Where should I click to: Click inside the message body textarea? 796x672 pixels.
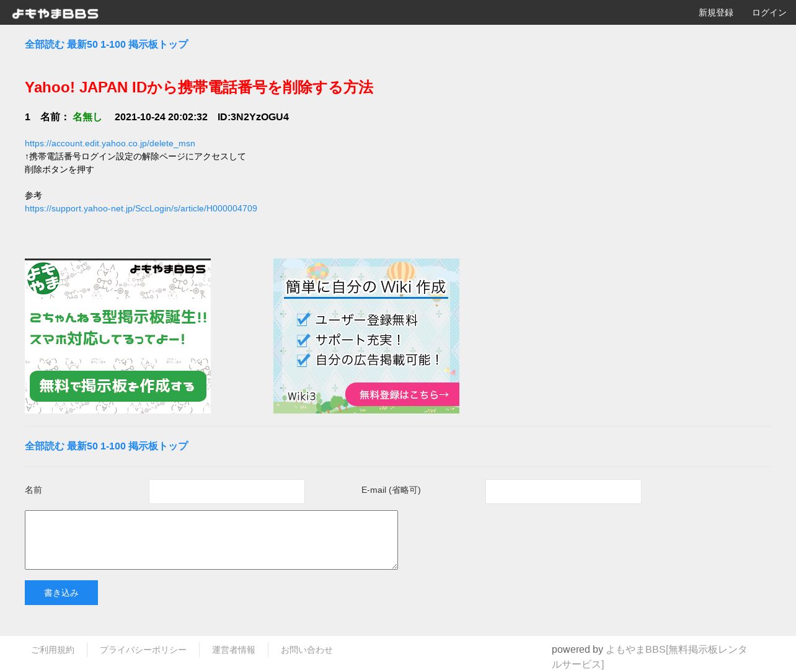coord(211,540)
